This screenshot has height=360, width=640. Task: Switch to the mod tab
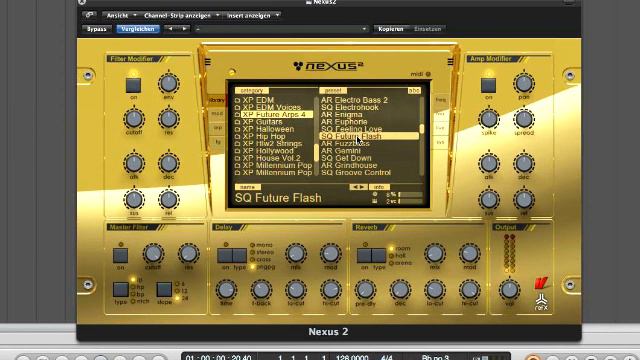tap(217, 114)
